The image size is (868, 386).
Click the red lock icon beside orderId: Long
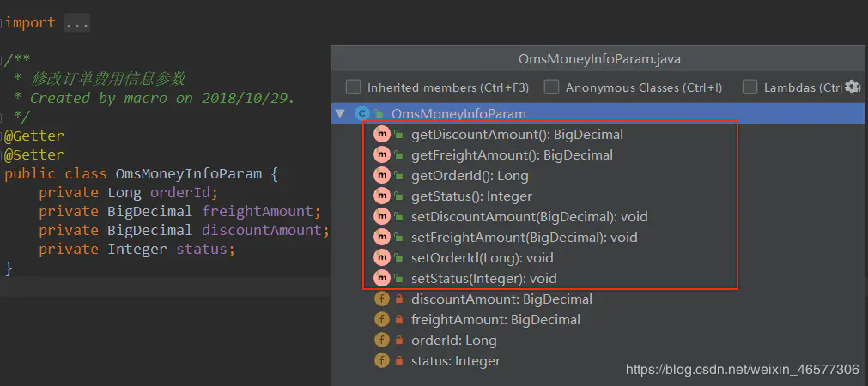pyautogui.click(x=398, y=340)
